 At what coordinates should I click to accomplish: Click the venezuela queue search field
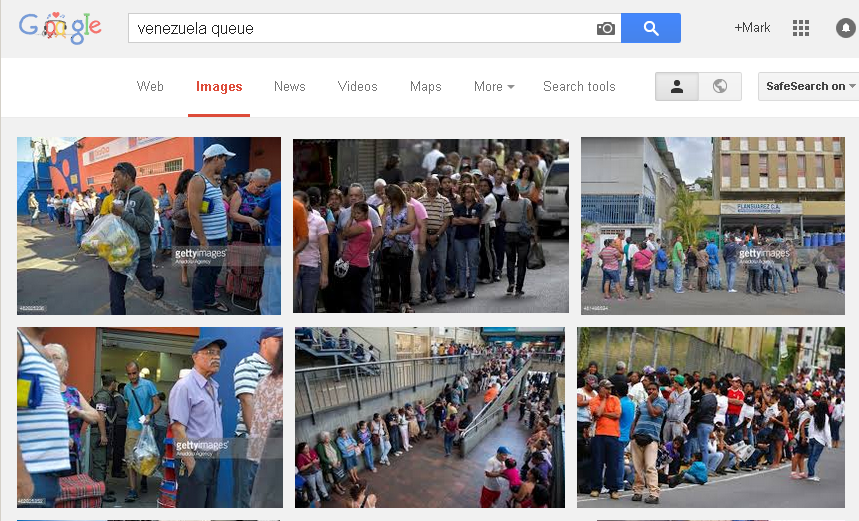(x=362, y=28)
